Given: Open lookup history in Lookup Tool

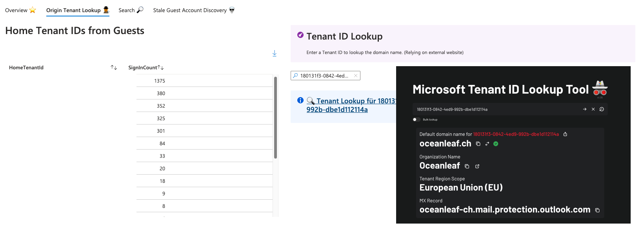Looking at the screenshot, I should [x=602, y=109].
